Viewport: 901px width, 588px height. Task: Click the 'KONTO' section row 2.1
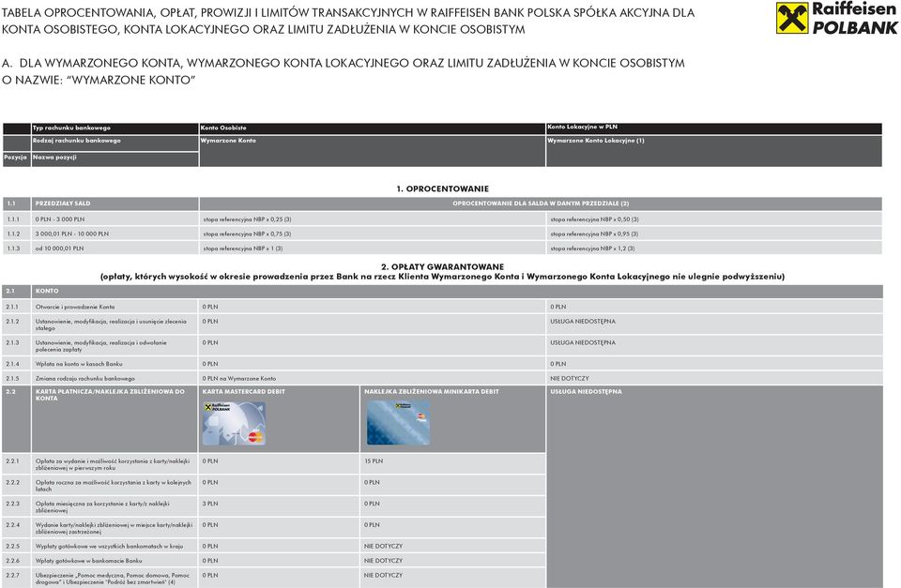(442, 291)
